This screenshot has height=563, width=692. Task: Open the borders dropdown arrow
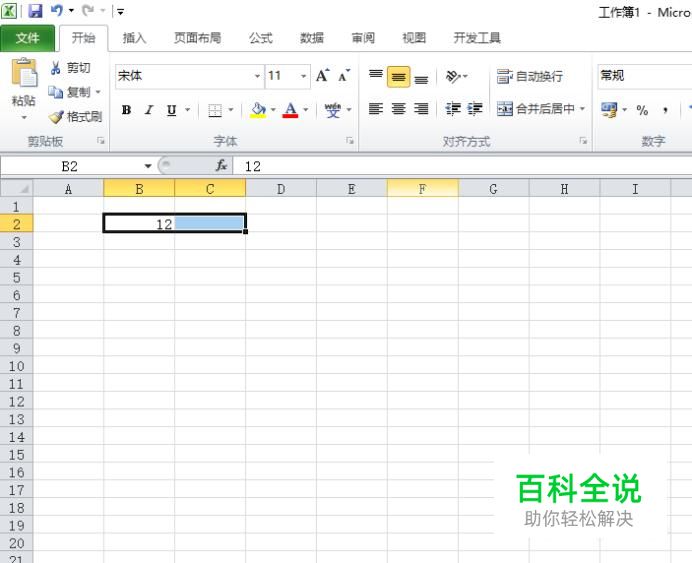click(231, 109)
